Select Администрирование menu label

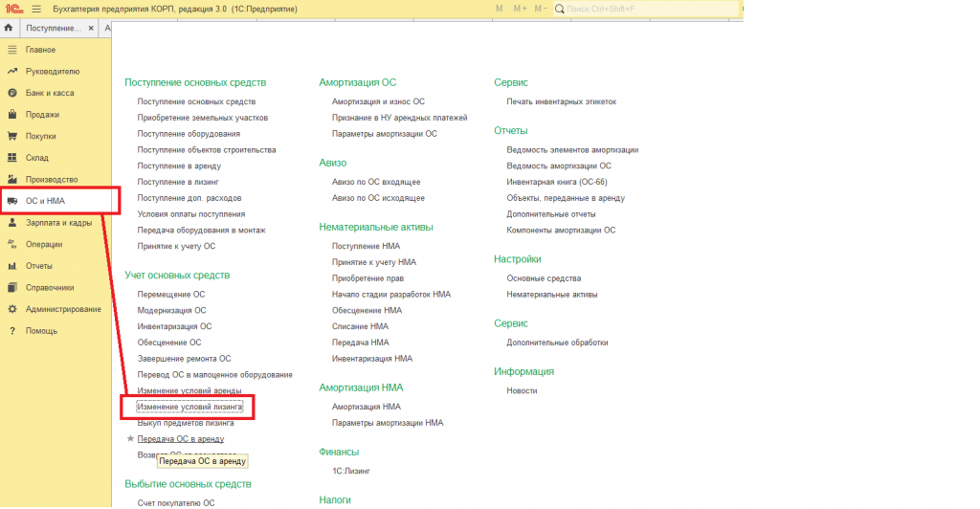click(x=63, y=308)
